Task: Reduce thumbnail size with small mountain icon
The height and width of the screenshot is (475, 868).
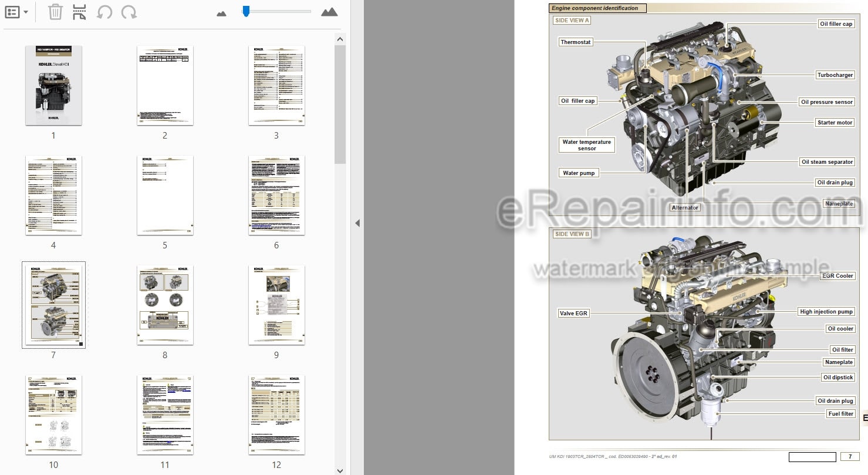Action: click(221, 13)
